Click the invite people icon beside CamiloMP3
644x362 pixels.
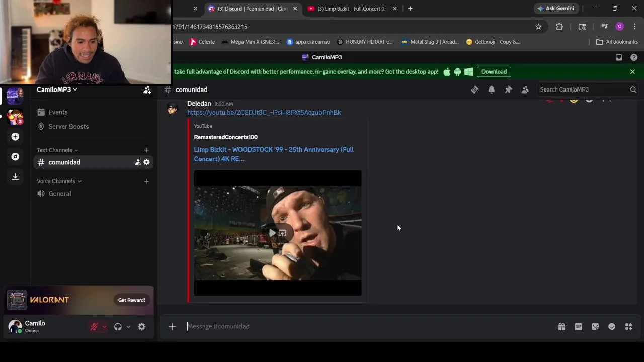pyautogui.click(x=147, y=89)
